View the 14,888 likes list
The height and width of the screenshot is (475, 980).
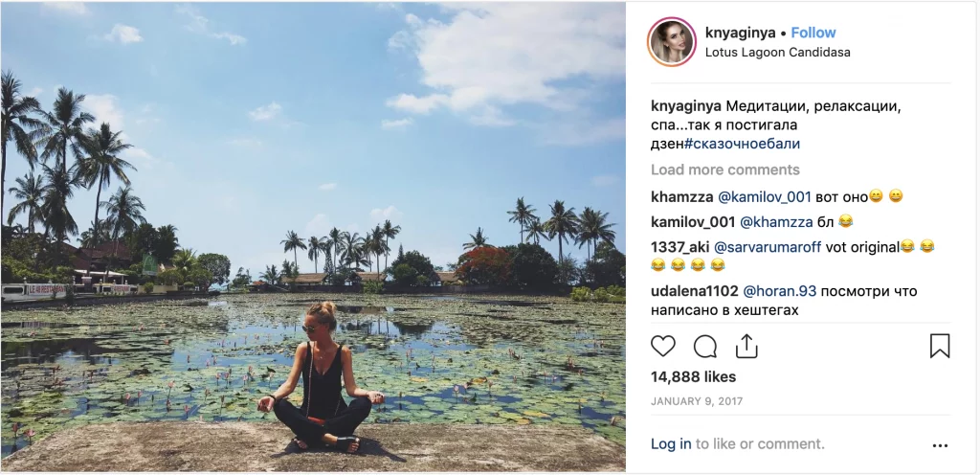[693, 376]
